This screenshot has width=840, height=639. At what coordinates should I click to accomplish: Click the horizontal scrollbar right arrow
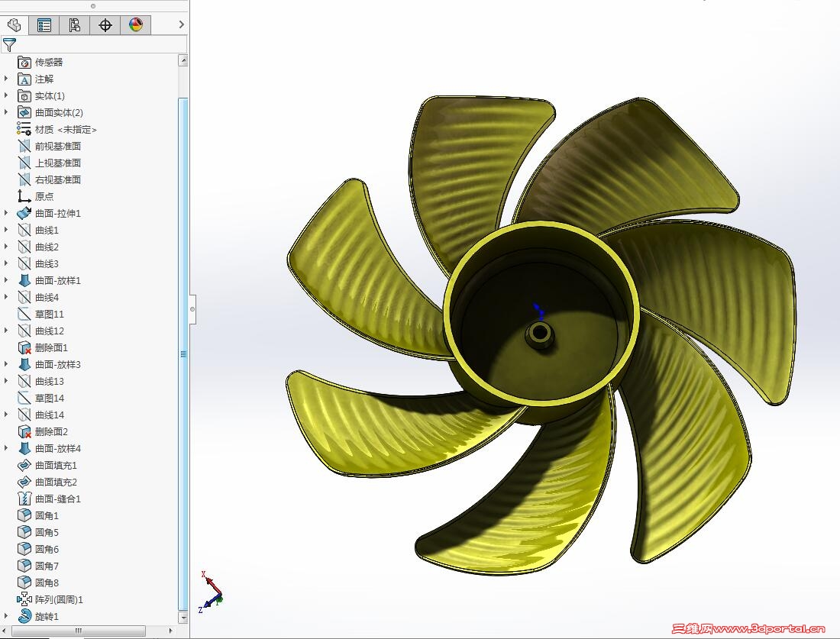171,631
